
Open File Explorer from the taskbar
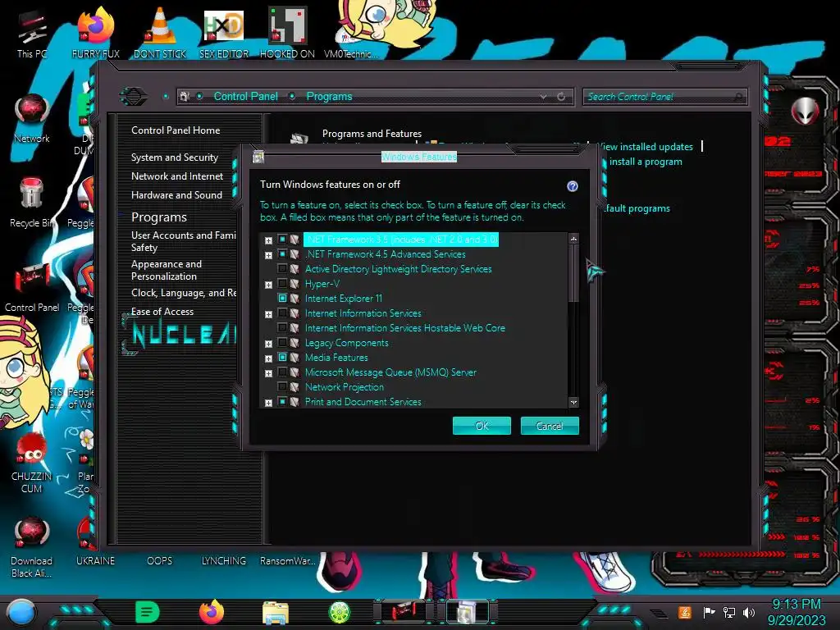(x=276, y=613)
